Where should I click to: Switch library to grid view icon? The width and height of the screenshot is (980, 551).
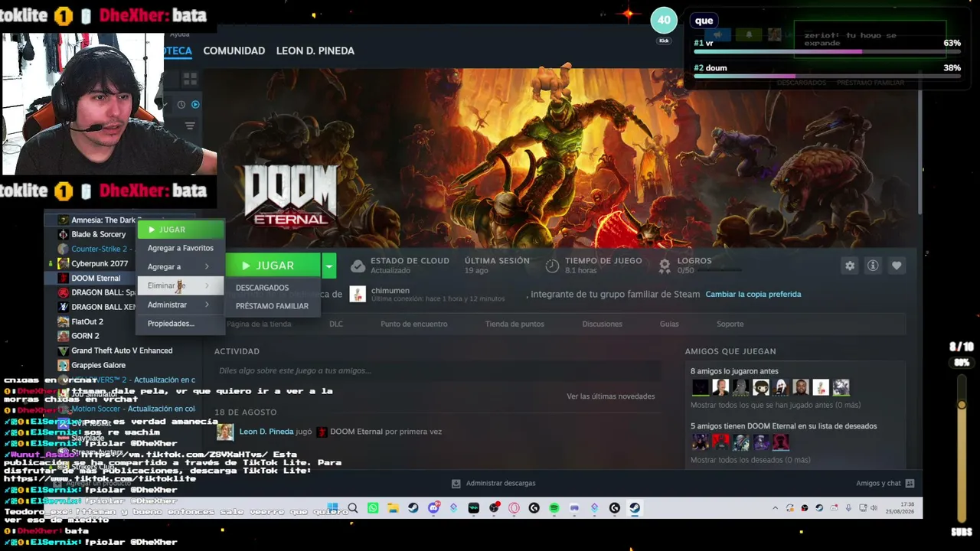coord(190,79)
